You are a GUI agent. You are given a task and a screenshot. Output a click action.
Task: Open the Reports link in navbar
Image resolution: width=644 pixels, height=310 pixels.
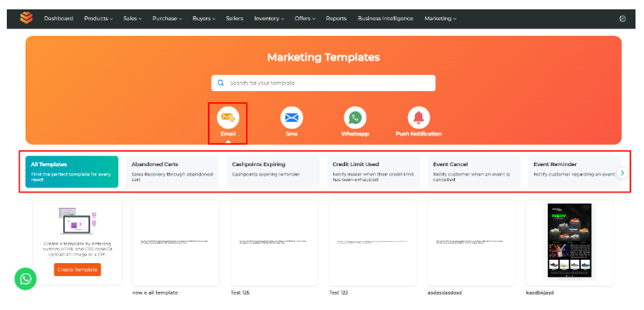[x=336, y=19]
